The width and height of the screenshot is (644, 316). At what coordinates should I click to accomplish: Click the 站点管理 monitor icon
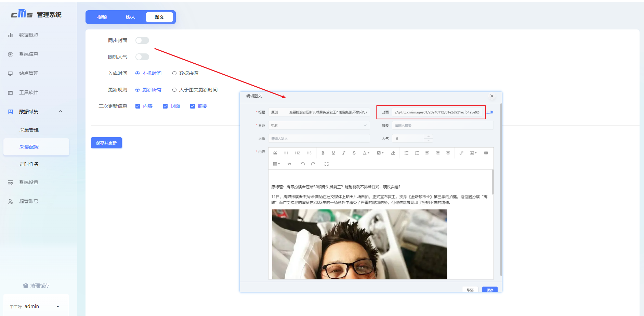10,73
